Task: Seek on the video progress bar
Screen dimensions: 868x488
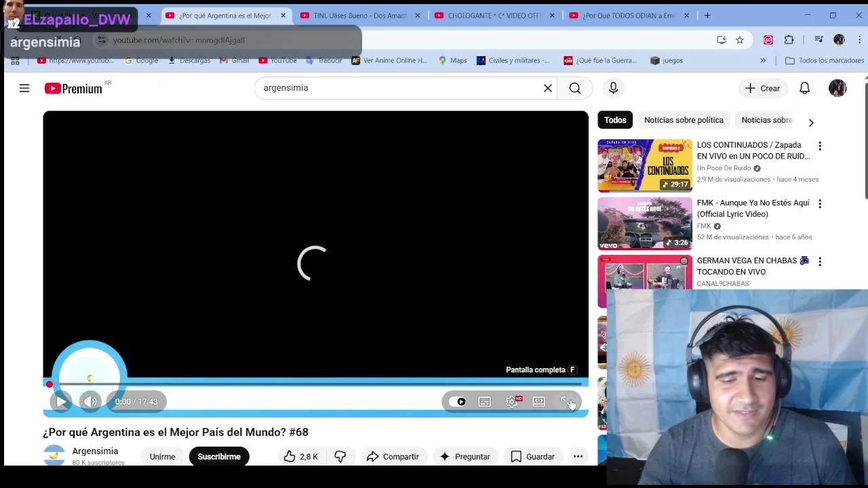Action: (x=315, y=384)
